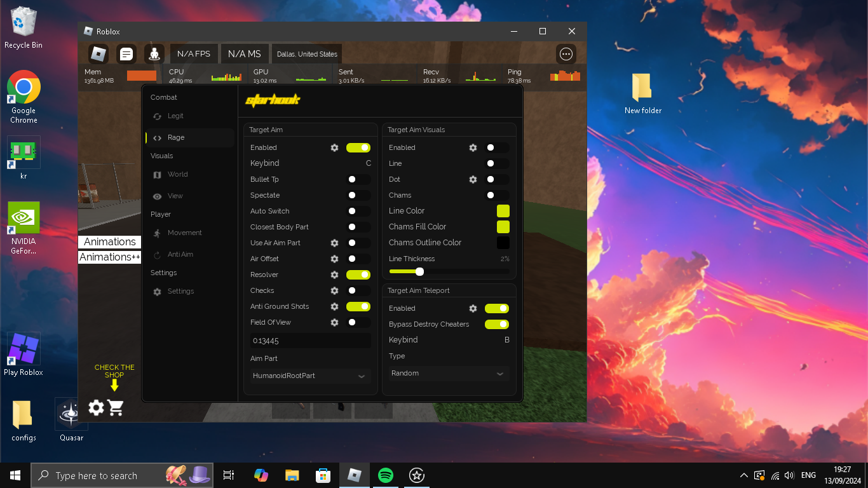Screen dimensions: 868x488
Task: Open Target Aim Enabled gear settings
Action: pos(334,147)
